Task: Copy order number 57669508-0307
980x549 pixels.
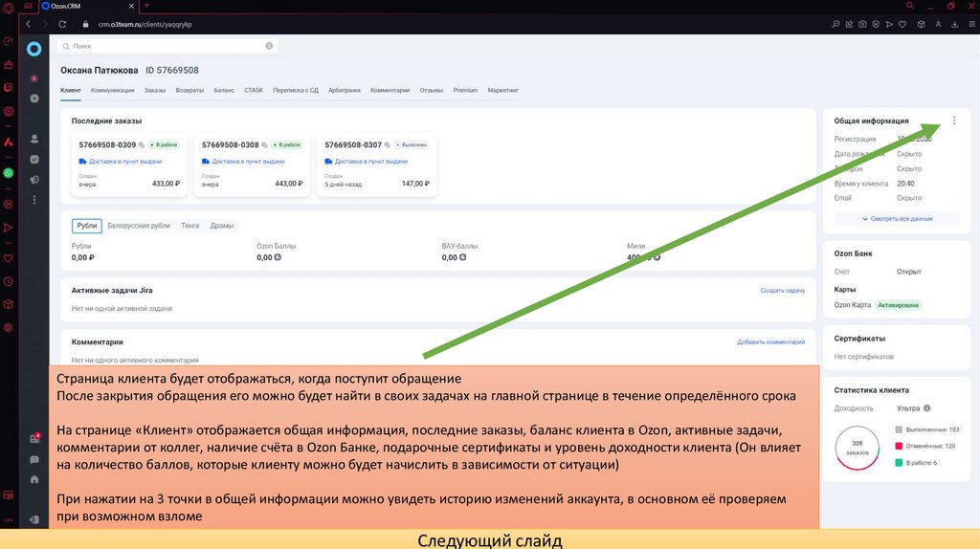Action: (388, 144)
